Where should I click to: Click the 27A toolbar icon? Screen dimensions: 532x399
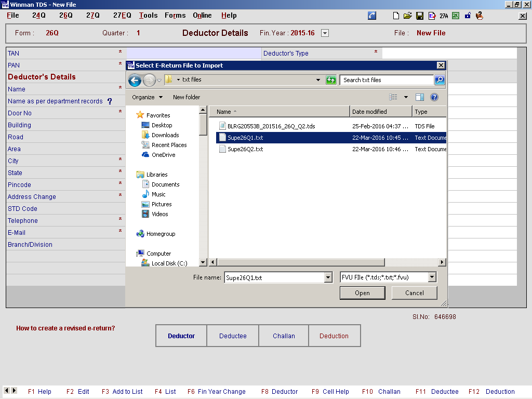tap(444, 16)
